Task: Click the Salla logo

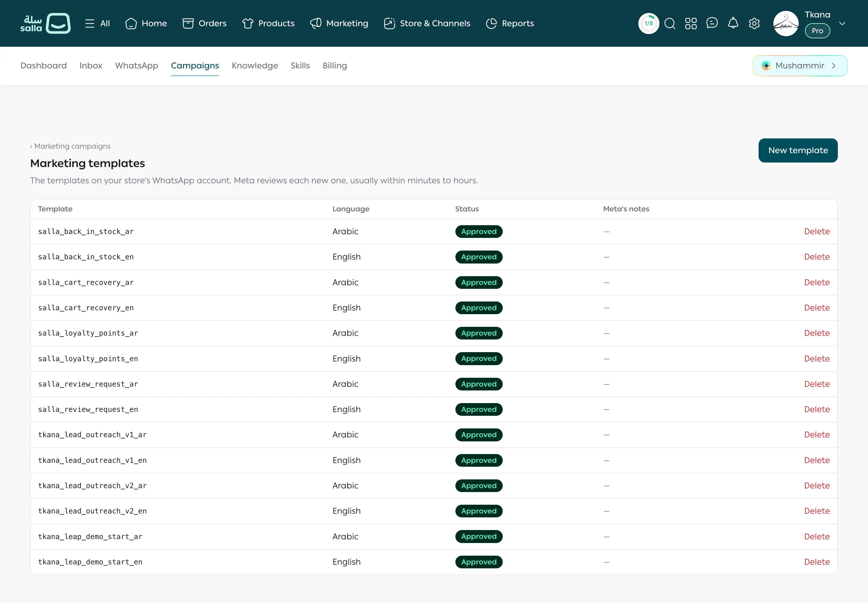Action: [x=45, y=24]
